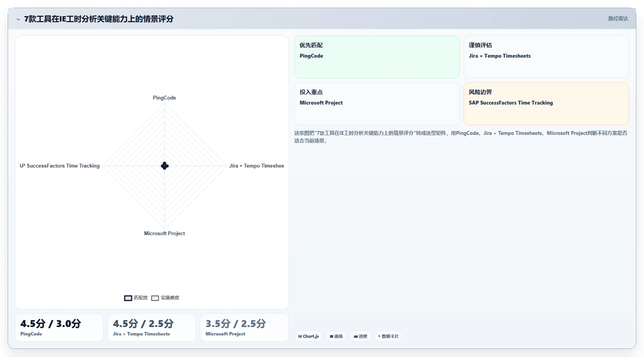This screenshot has height=357, width=644.
Task: Open the 投入重点 Microsoft Project card
Action: (377, 104)
